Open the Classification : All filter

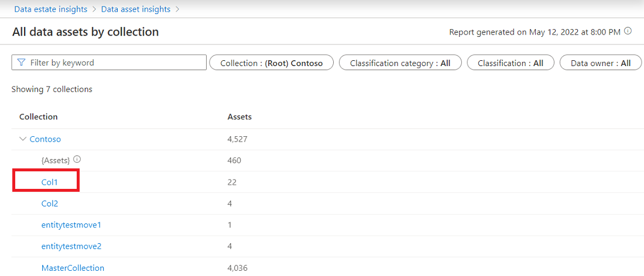click(510, 63)
